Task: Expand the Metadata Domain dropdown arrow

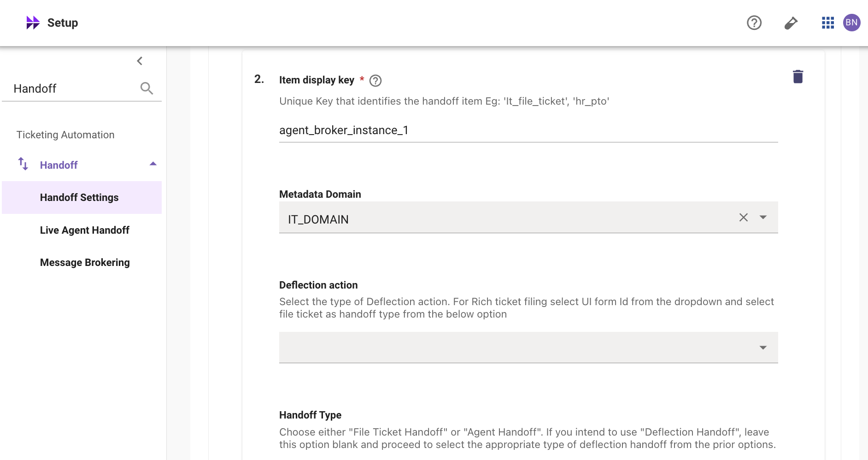Action: [763, 218]
